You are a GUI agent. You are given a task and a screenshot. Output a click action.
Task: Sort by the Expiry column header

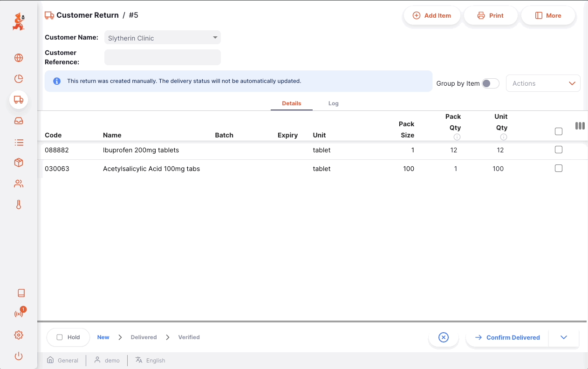tap(287, 135)
